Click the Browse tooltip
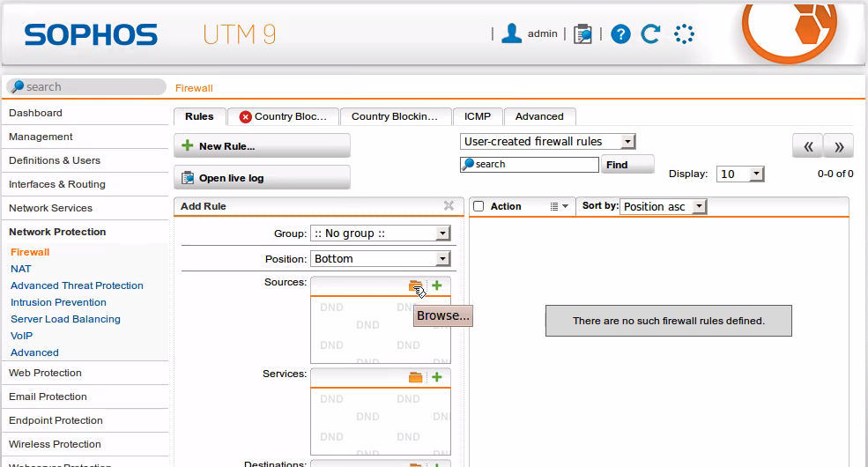This screenshot has height=467, width=868. [443, 315]
